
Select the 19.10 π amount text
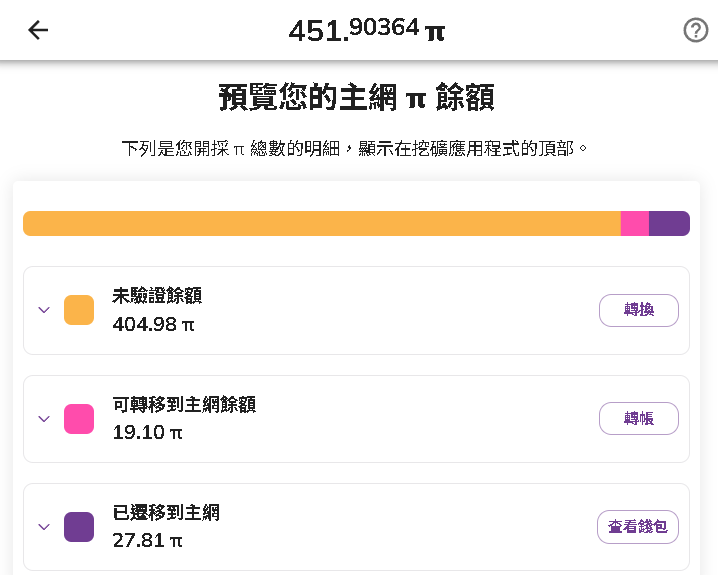click(147, 433)
